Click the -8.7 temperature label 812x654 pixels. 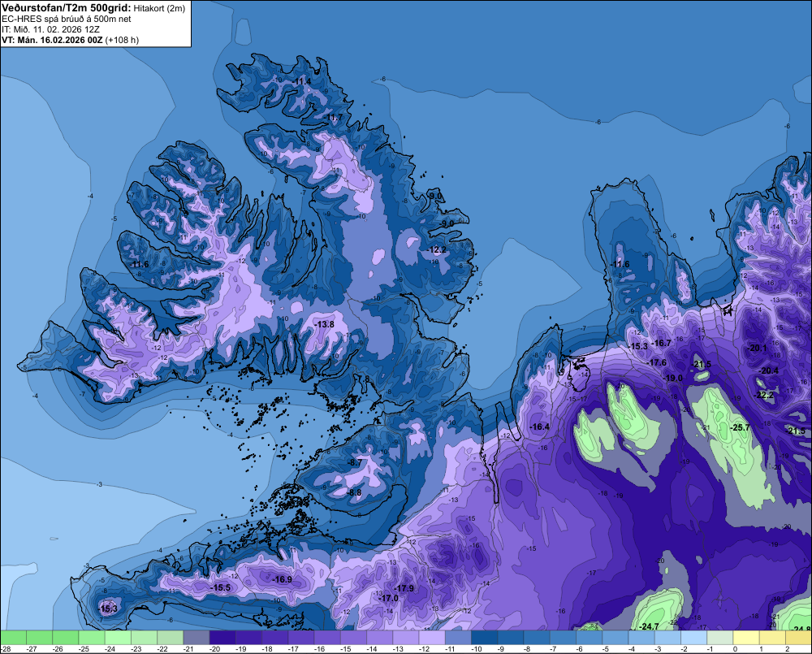click(356, 462)
